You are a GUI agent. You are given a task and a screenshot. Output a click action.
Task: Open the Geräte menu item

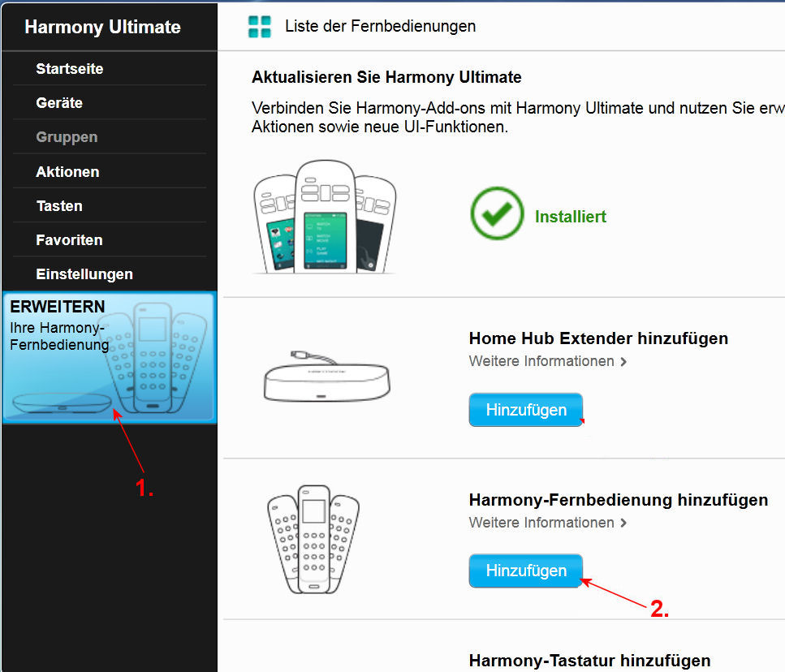[x=59, y=103]
